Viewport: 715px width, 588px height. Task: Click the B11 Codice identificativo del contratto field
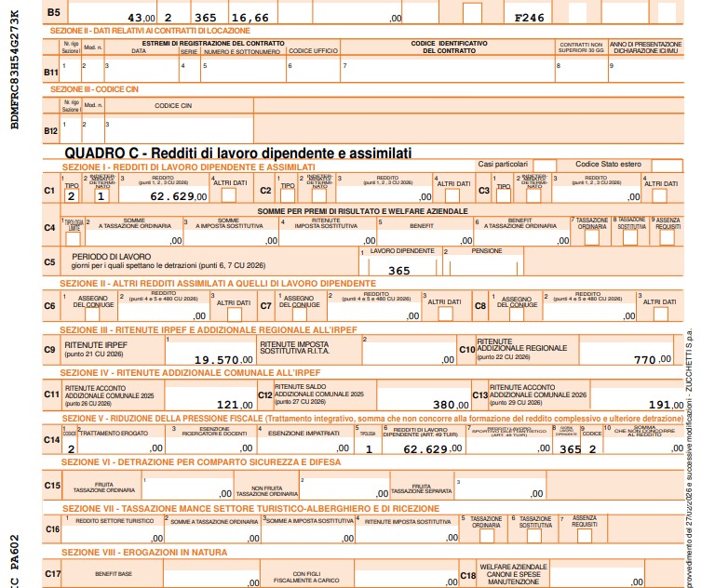pyautogui.click(x=448, y=69)
